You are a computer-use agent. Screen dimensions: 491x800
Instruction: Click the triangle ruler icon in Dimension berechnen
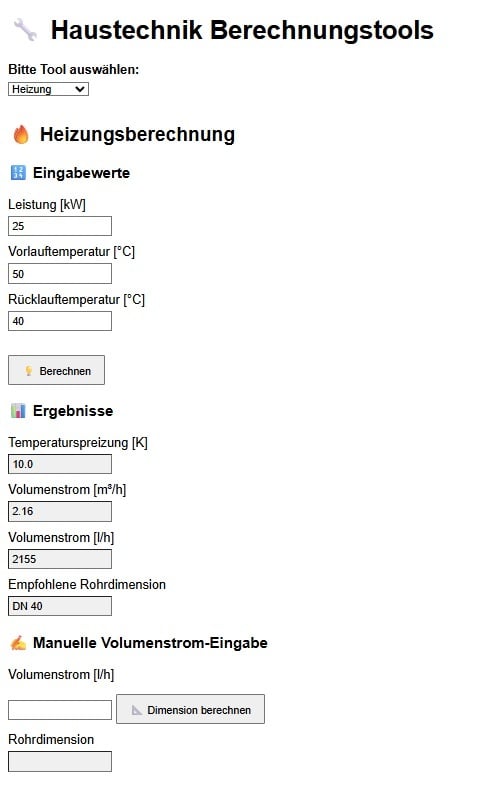[136, 710]
